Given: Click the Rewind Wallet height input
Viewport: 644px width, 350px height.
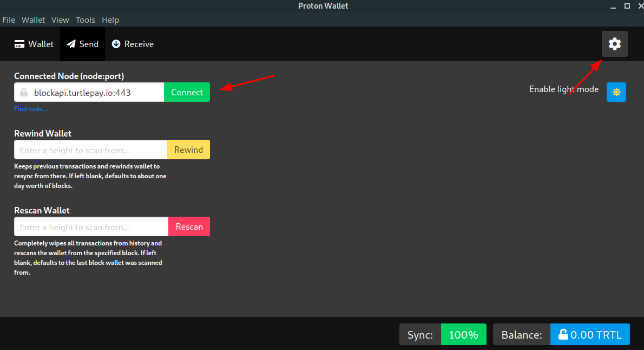Looking at the screenshot, I should [x=91, y=150].
